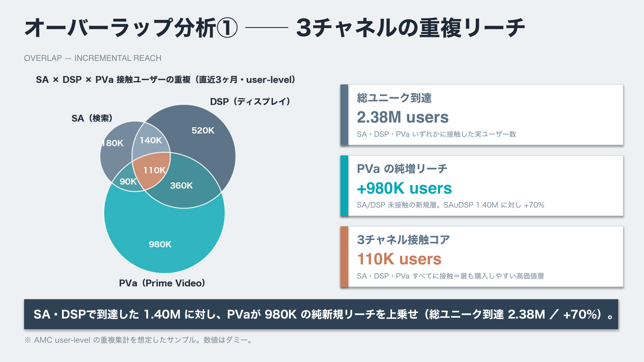644x362 pixels.
Task: Select the 520K value in DSP circle
Action: tap(203, 131)
